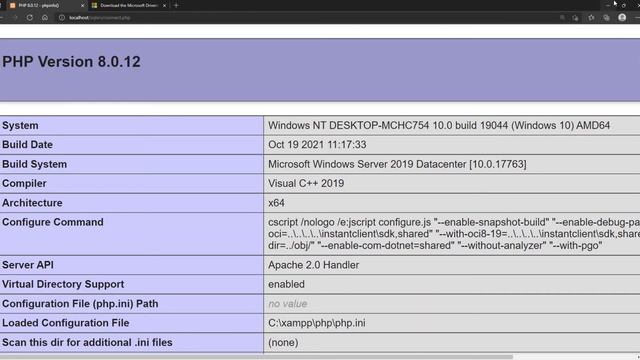Click the Virtual Directory Support label

pyautogui.click(x=63, y=284)
